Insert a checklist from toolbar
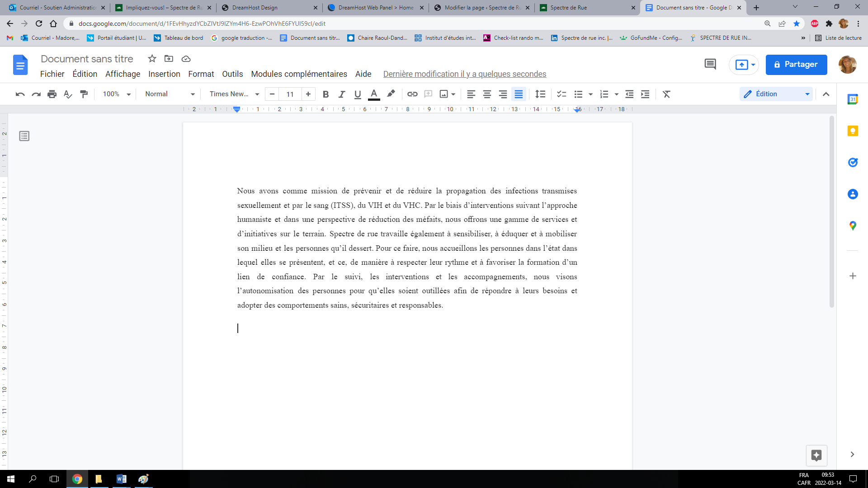 [561, 94]
